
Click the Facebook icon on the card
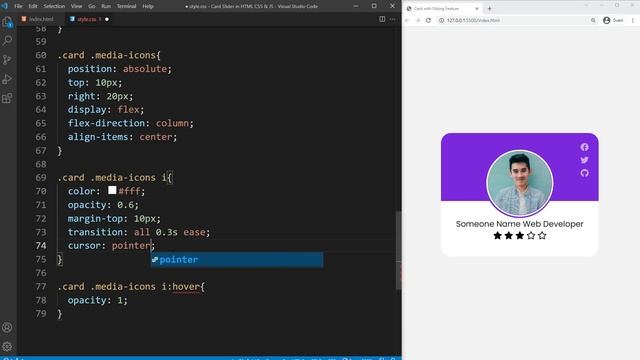[584, 147]
